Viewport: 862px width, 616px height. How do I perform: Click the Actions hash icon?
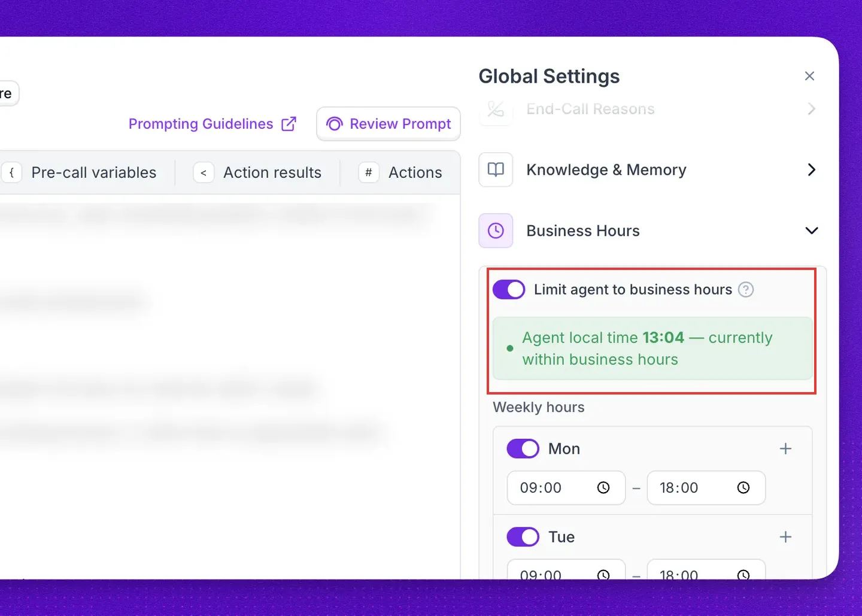pyautogui.click(x=369, y=172)
